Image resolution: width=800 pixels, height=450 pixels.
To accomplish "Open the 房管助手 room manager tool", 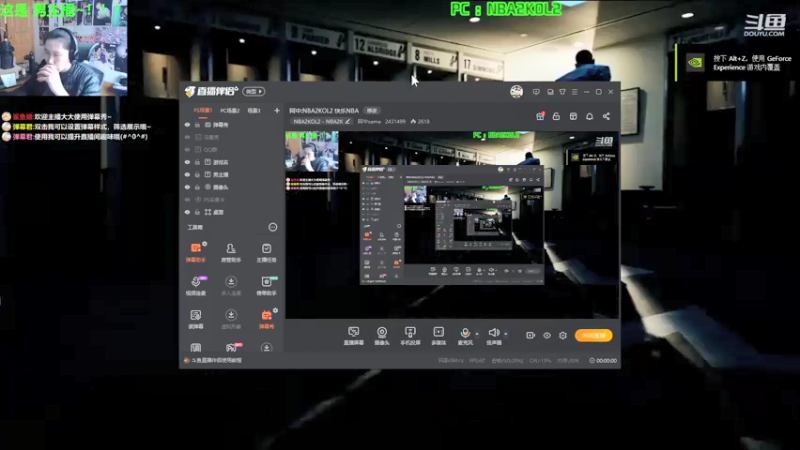I will (x=231, y=252).
